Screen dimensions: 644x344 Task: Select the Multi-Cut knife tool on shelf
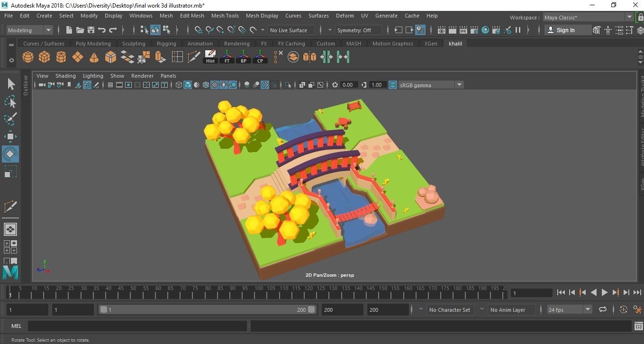pos(193,57)
